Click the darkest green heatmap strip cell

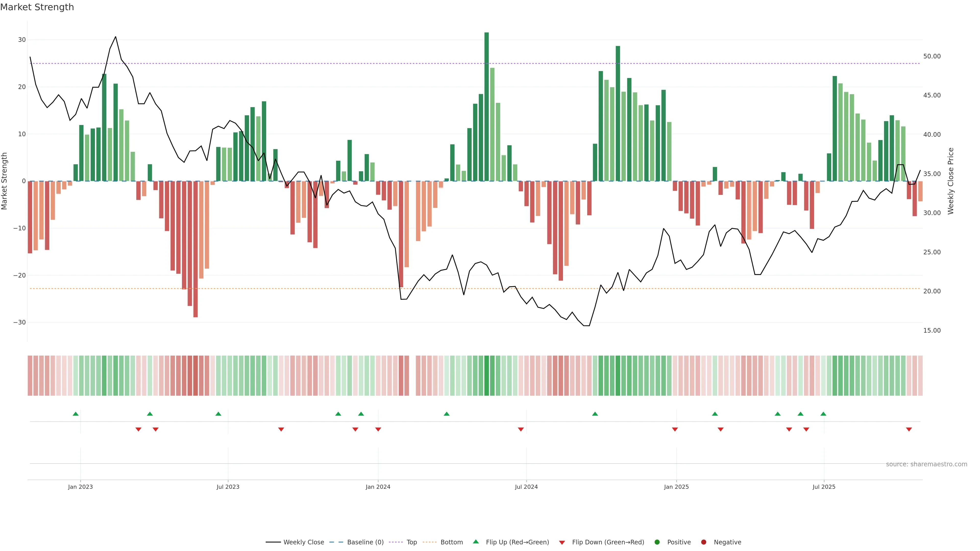click(x=487, y=376)
